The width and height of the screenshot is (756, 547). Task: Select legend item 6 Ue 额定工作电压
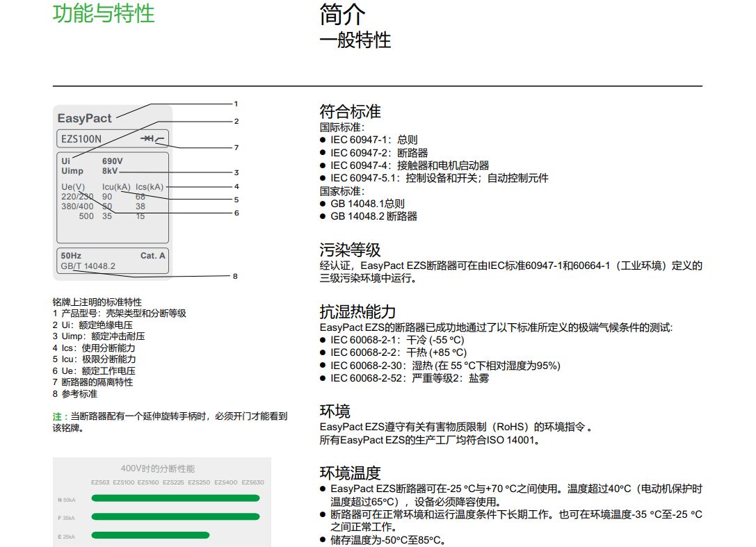click(93, 371)
